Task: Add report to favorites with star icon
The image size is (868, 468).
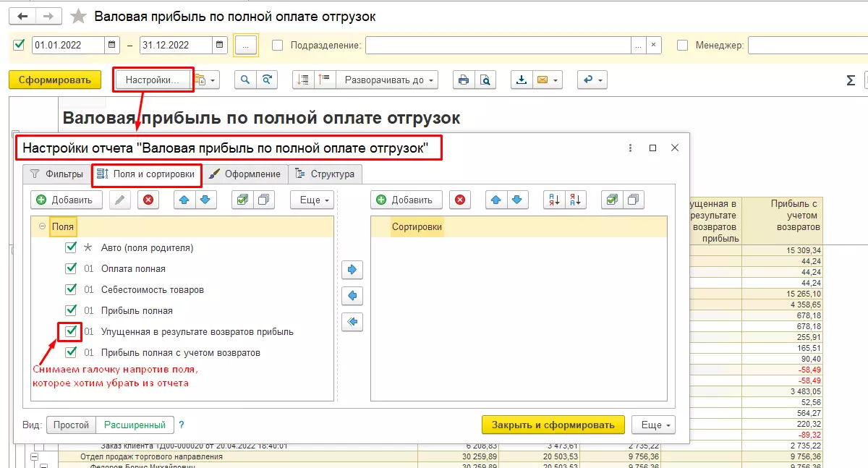Action: pos(79,16)
